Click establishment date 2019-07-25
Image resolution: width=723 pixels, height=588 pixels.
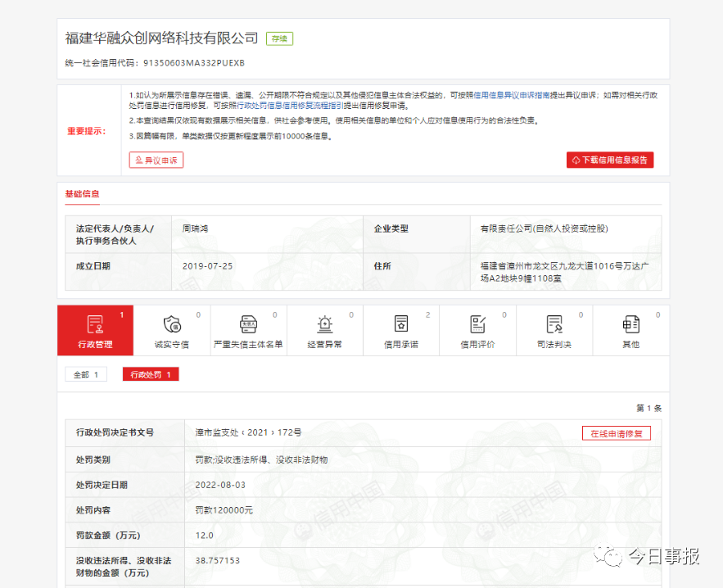click(x=207, y=266)
